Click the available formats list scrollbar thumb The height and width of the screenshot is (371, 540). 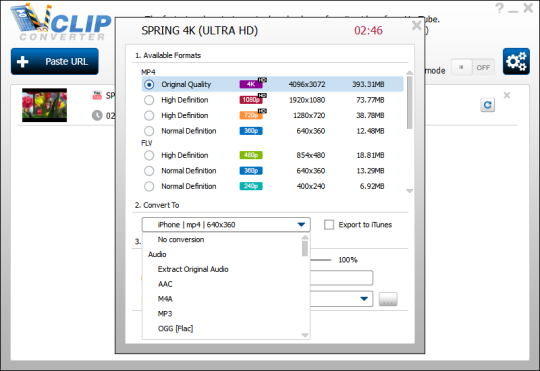tap(409, 102)
